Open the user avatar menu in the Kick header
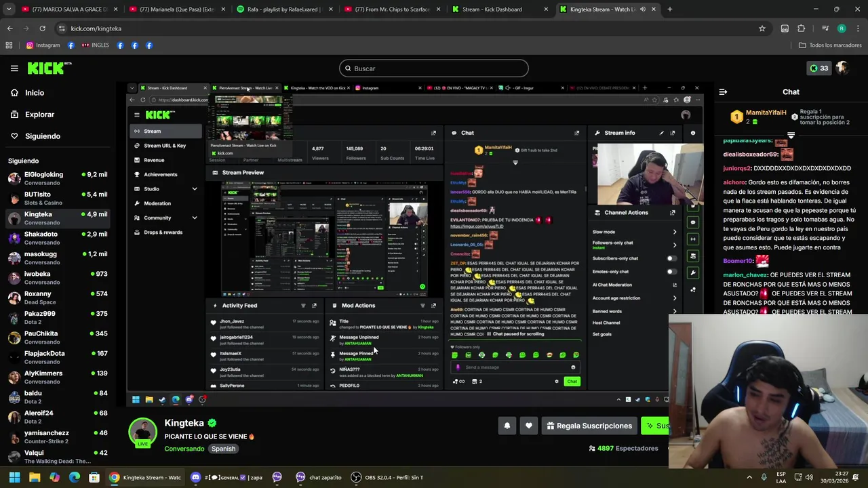This screenshot has width=868, height=488. 842,68
